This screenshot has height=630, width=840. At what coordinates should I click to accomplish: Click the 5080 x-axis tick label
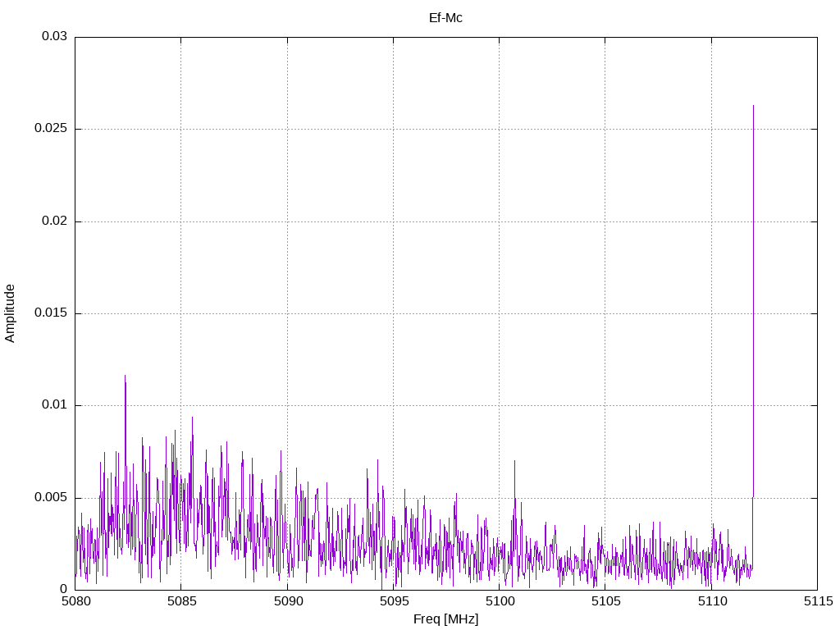point(75,601)
